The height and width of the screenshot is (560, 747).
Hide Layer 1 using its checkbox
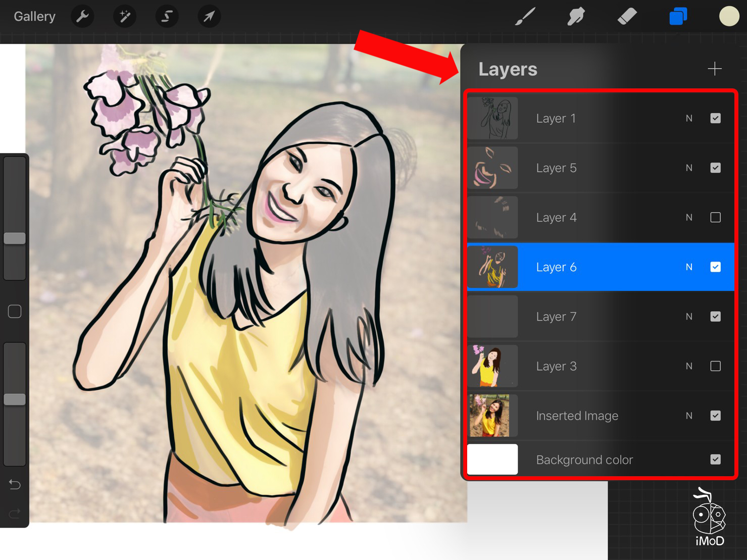715,118
